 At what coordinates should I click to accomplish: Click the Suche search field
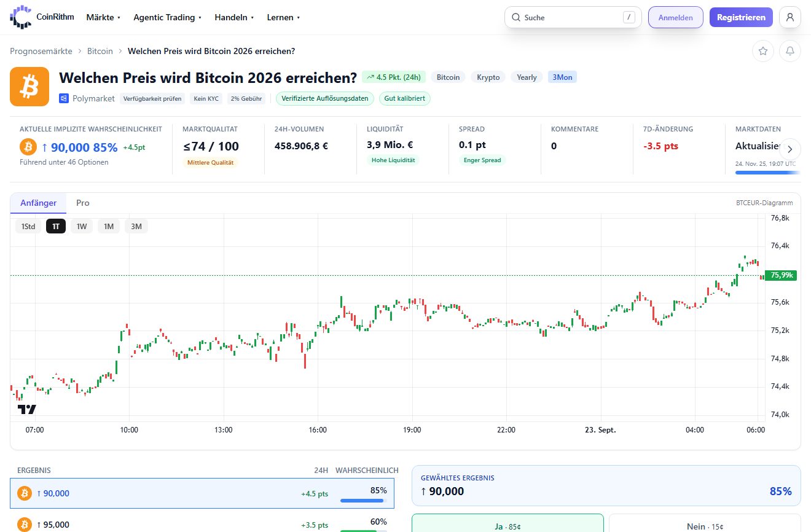(x=573, y=17)
